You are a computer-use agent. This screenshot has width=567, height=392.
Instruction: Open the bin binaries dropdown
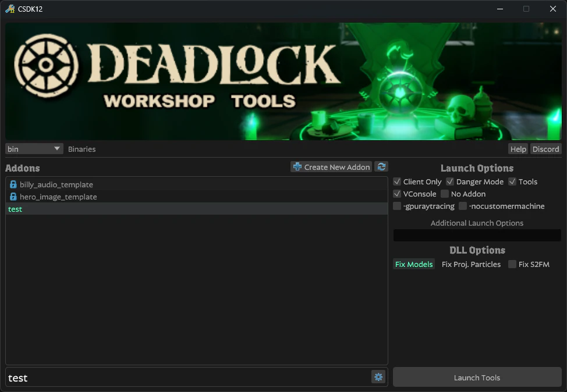coord(34,149)
